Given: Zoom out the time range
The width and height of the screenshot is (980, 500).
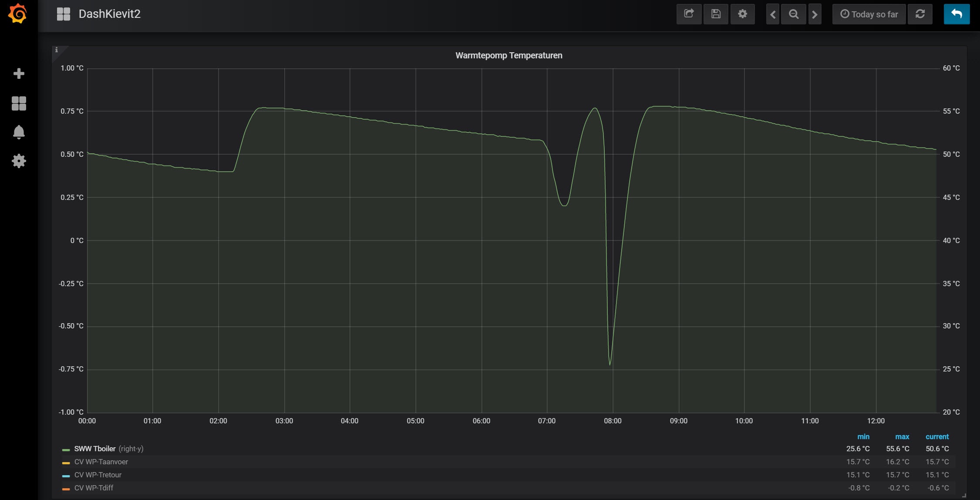Looking at the screenshot, I should tap(793, 14).
